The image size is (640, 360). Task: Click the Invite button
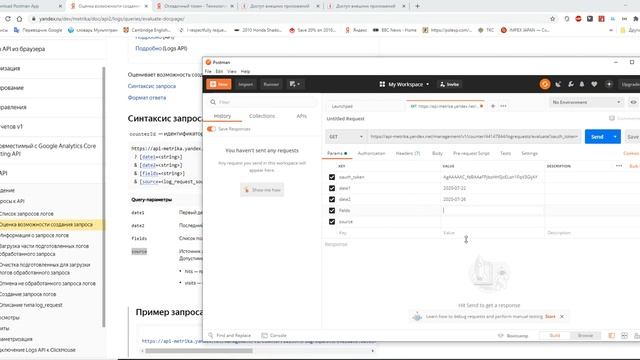tap(449, 84)
